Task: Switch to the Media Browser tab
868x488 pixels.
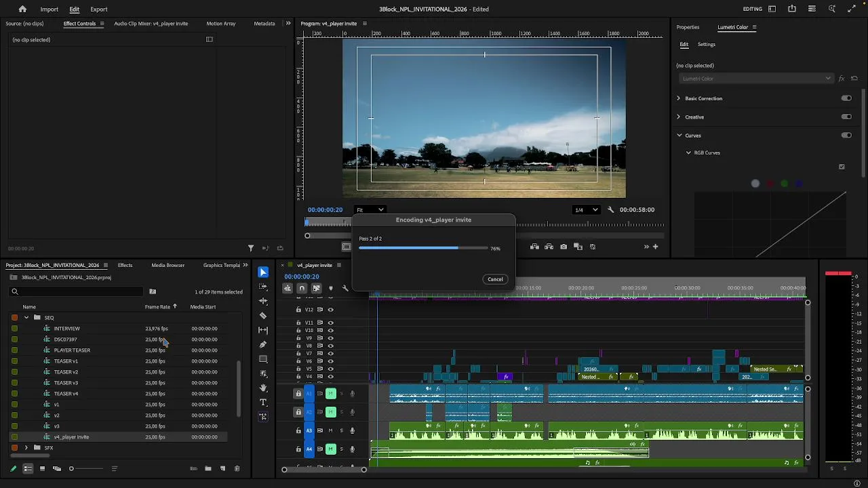Action: (168, 265)
